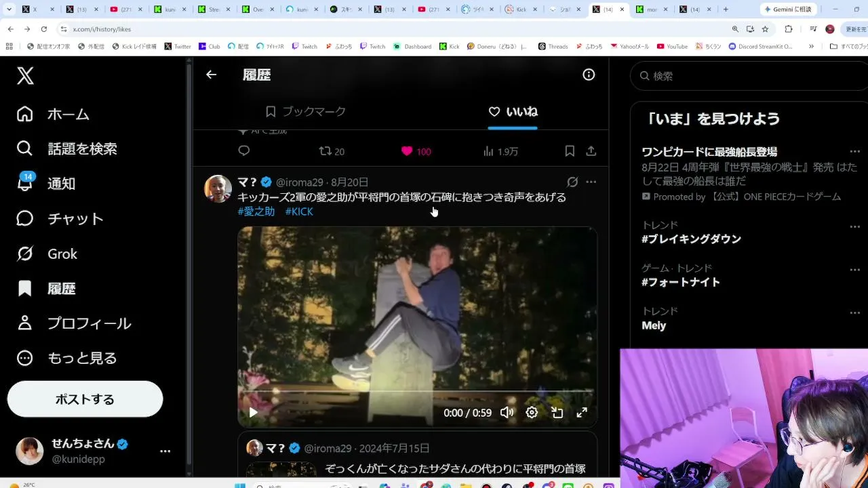Open the YouTube bookmark
The width and height of the screenshot is (868, 488).
(672, 47)
